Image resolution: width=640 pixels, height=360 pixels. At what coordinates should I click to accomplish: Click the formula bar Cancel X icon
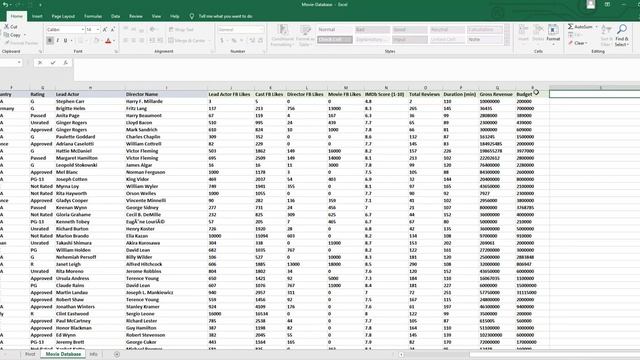[40, 62]
